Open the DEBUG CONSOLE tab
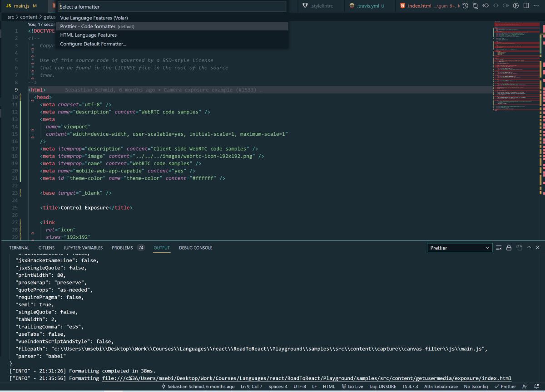The width and height of the screenshot is (545, 392). [195, 248]
